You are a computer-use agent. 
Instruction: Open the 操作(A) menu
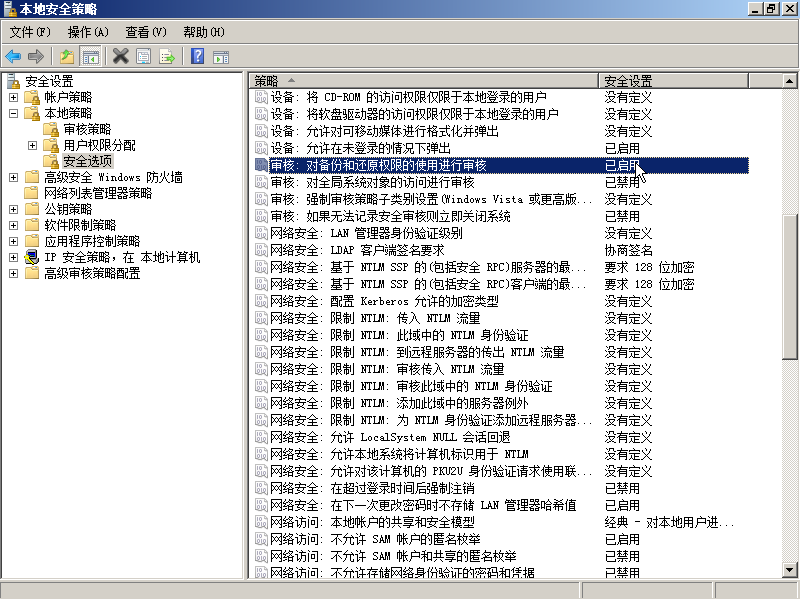88,32
